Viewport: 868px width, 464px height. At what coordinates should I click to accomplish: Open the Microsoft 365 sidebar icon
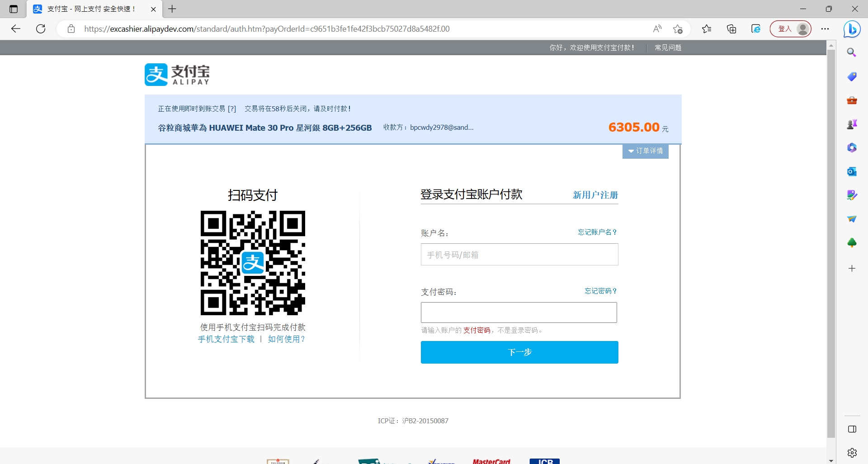click(x=852, y=148)
